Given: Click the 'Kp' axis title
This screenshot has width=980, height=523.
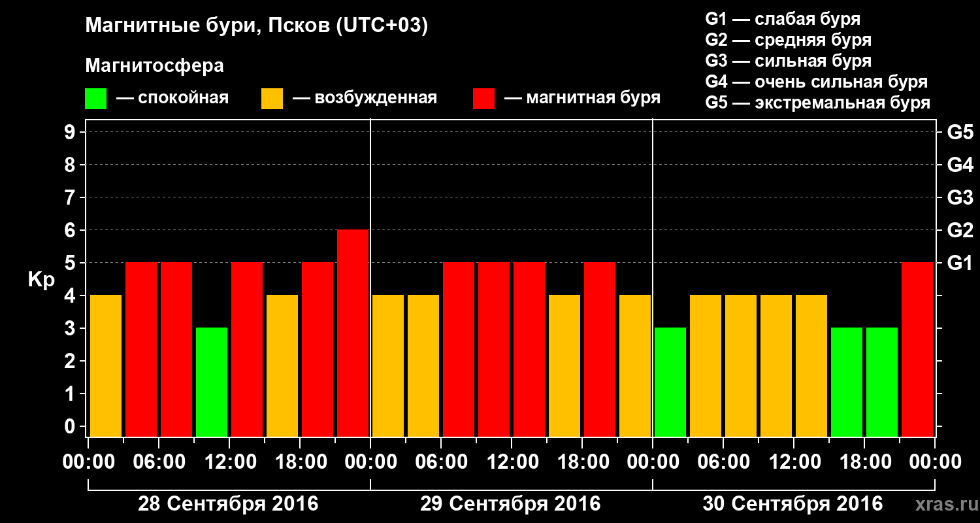Looking at the screenshot, I should pos(41,280).
